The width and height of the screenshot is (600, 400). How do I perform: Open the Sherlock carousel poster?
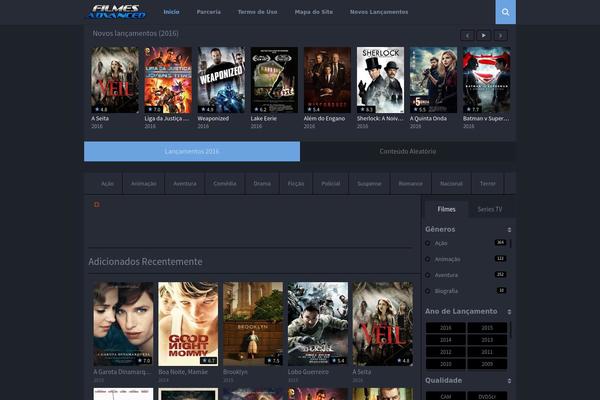pyautogui.click(x=380, y=80)
